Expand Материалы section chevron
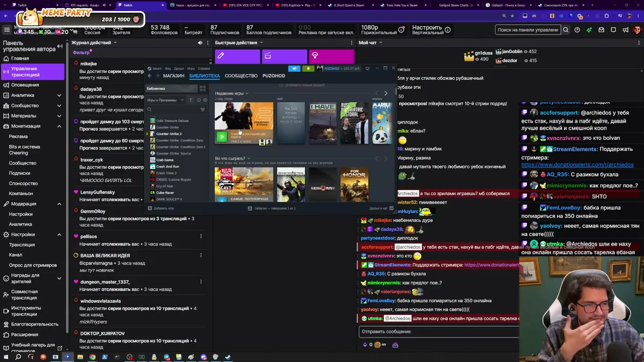 (59, 116)
